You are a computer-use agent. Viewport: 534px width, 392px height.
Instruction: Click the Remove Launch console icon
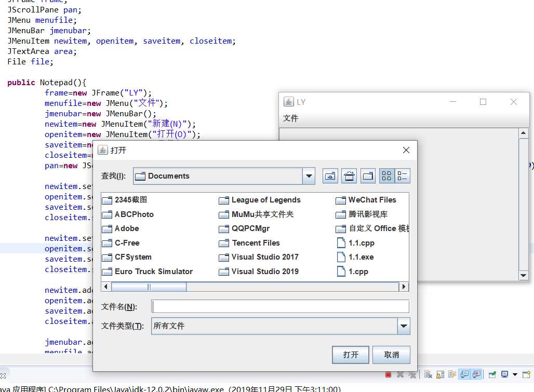click(x=400, y=375)
